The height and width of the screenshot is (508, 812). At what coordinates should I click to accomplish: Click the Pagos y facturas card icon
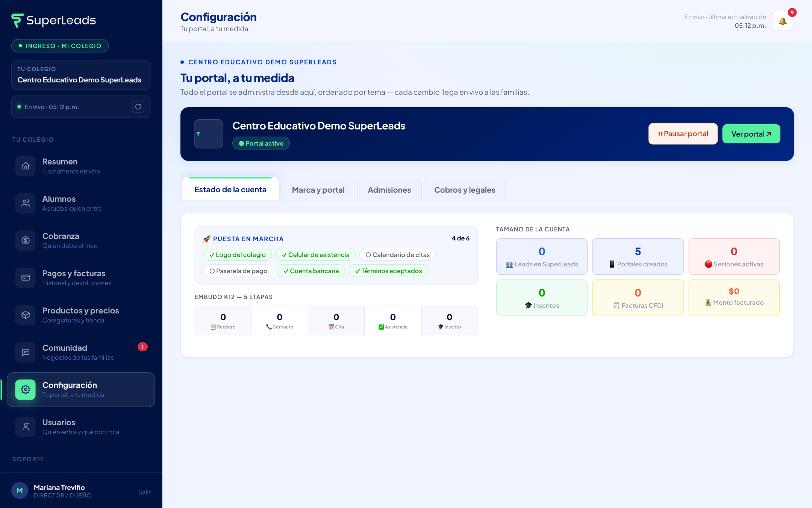pyautogui.click(x=26, y=278)
